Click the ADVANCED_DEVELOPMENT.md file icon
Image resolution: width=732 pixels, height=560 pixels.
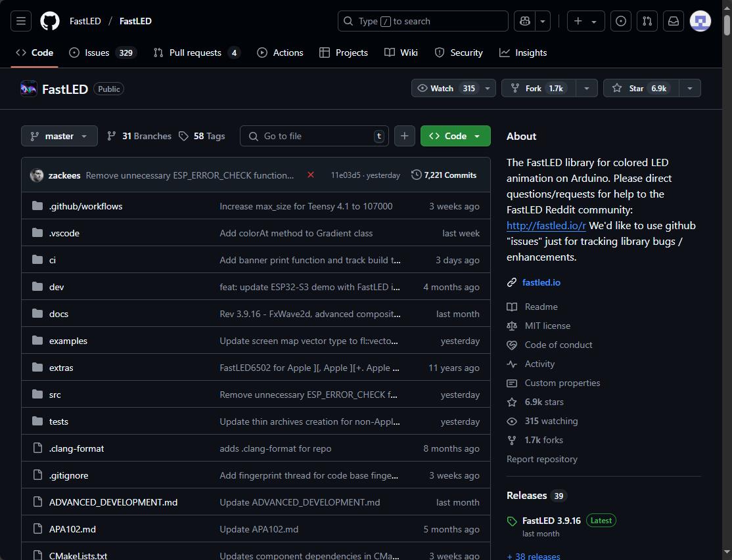coord(37,502)
